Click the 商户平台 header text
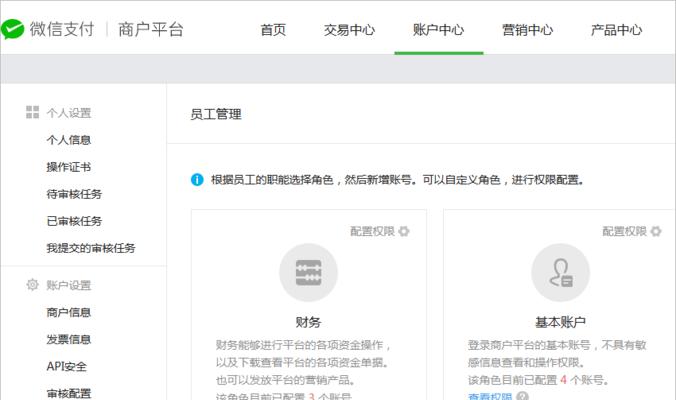Image resolution: width=676 pixels, height=400 pixels. point(151,29)
